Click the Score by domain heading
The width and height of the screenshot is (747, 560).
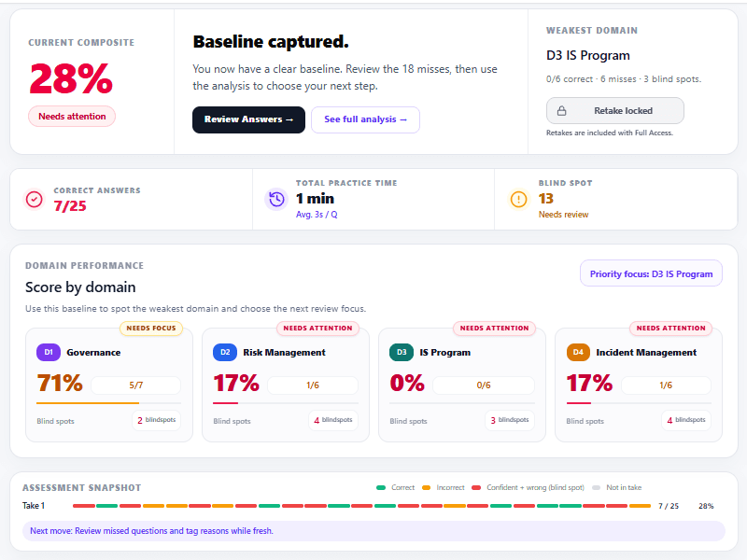pos(80,287)
